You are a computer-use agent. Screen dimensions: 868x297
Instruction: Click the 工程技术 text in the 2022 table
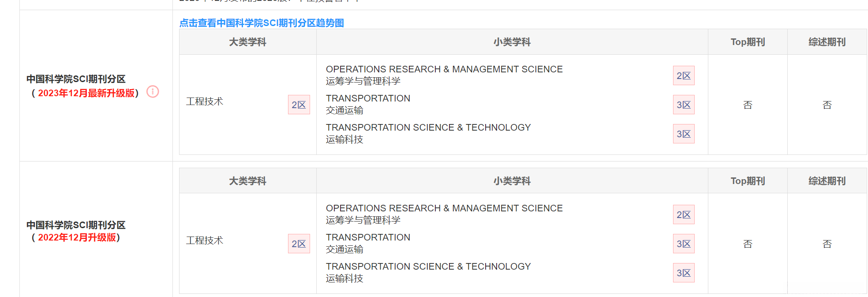tap(205, 241)
